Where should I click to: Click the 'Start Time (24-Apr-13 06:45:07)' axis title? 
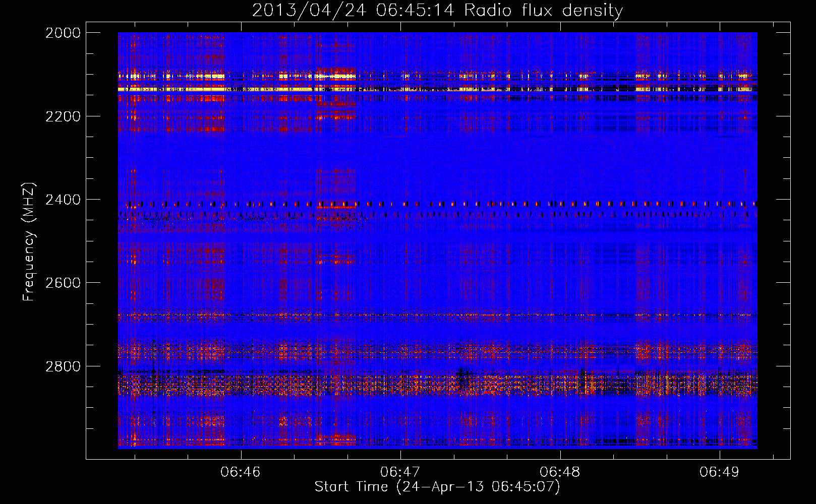pyautogui.click(x=437, y=487)
